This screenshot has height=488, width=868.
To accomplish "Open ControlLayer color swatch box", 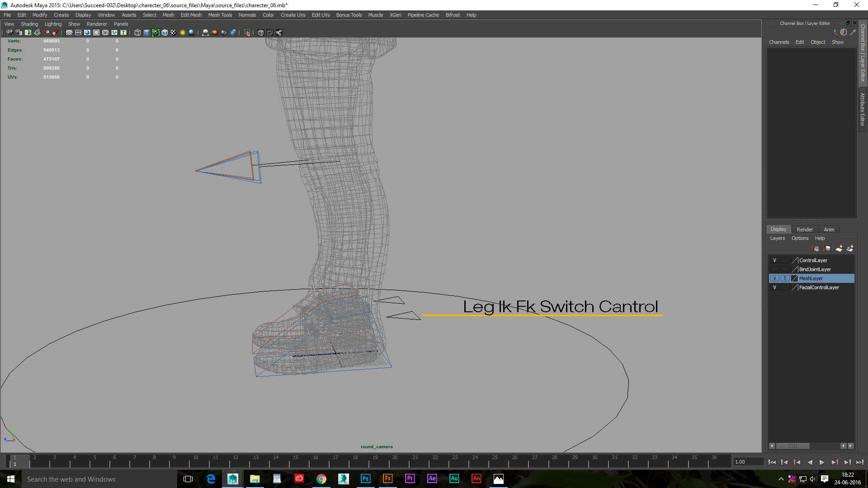I will click(795, 260).
